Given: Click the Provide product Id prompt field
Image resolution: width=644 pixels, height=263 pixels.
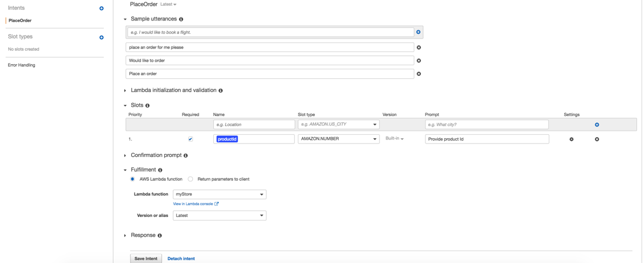Looking at the screenshot, I should click(487, 139).
